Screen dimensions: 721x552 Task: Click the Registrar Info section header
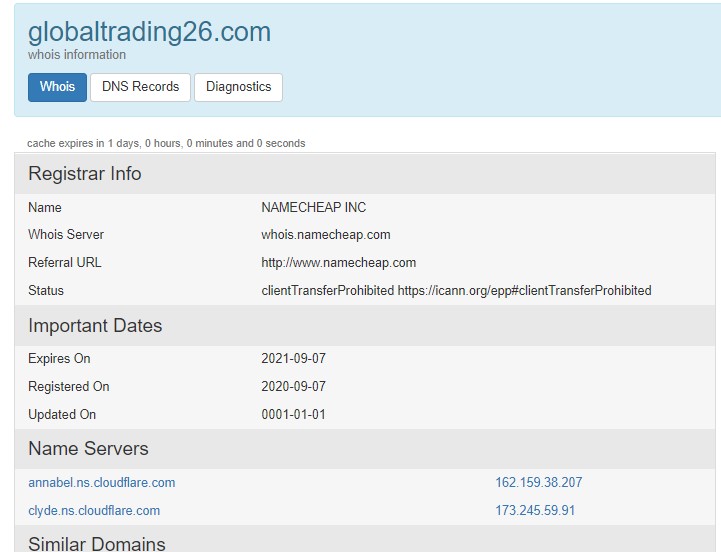(x=365, y=173)
